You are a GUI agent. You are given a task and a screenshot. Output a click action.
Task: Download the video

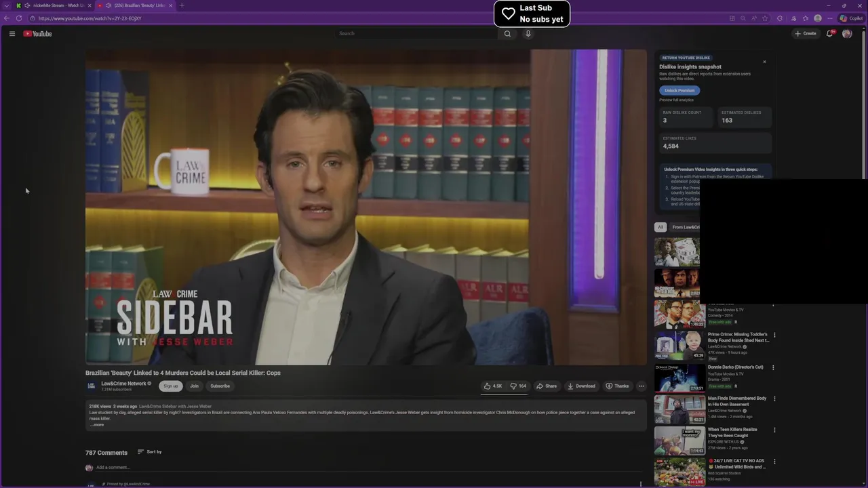(x=582, y=386)
